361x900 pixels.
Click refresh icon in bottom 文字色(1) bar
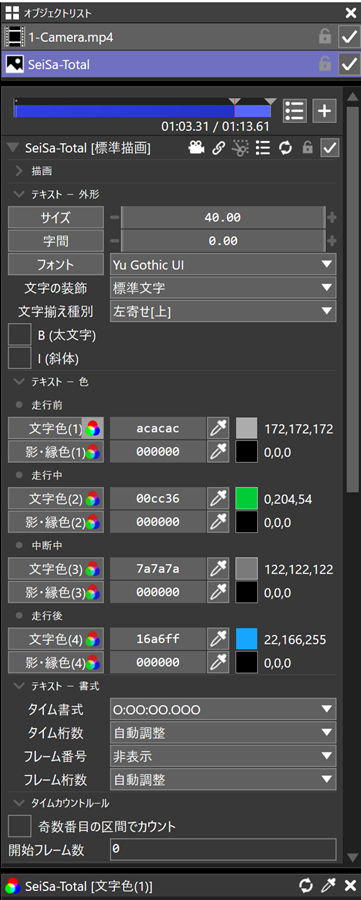point(306,886)
